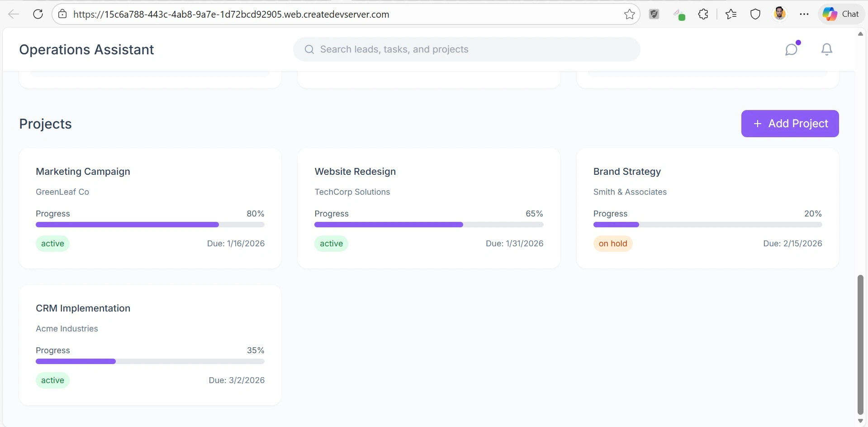Open the chat messages icon
The image size is (868, 427).
point(792,49)
